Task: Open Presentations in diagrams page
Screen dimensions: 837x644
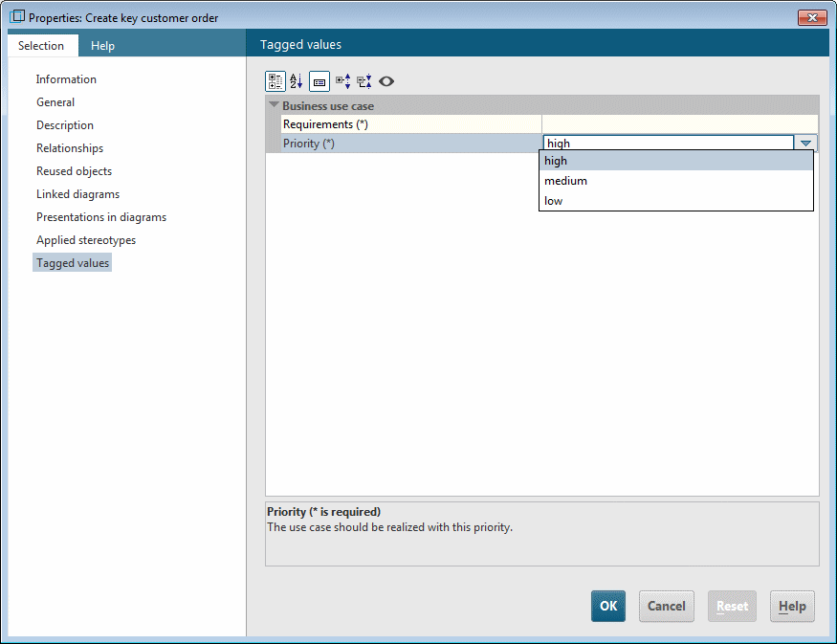Action: click(x=101, y=217)
